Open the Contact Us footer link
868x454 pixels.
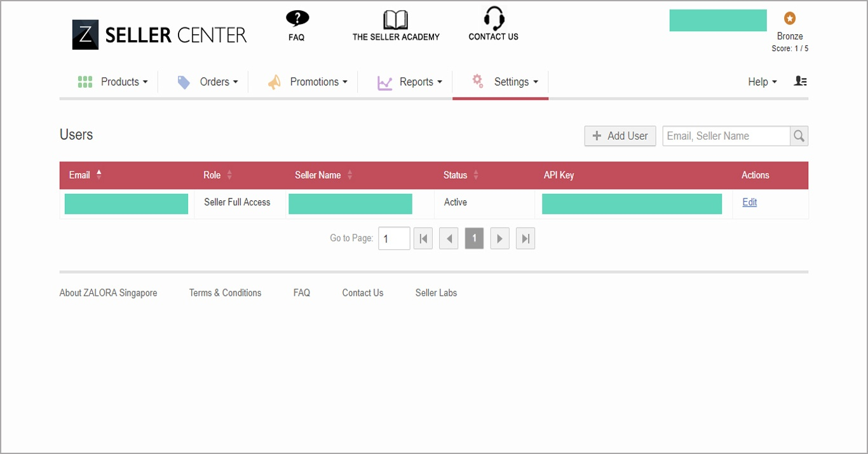click(363, 292)
